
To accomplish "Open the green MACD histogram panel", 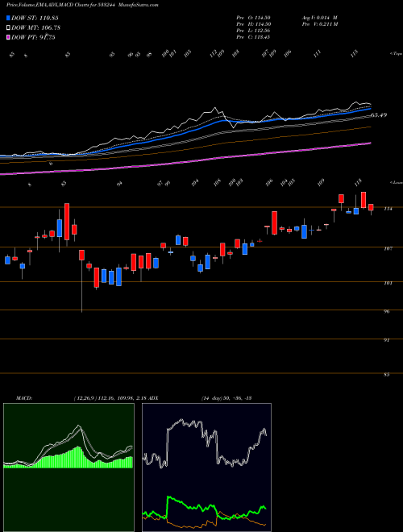I will tap(69, 468).
